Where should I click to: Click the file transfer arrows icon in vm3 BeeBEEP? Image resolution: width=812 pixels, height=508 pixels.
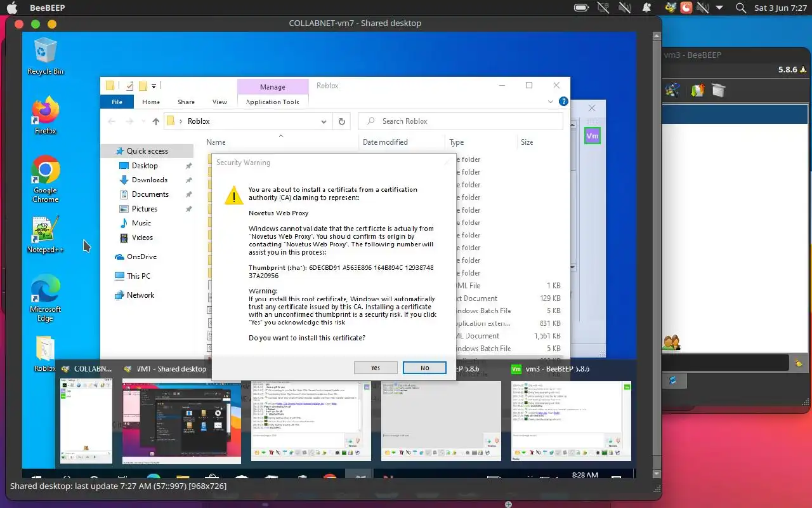click(x=698, y=90)
